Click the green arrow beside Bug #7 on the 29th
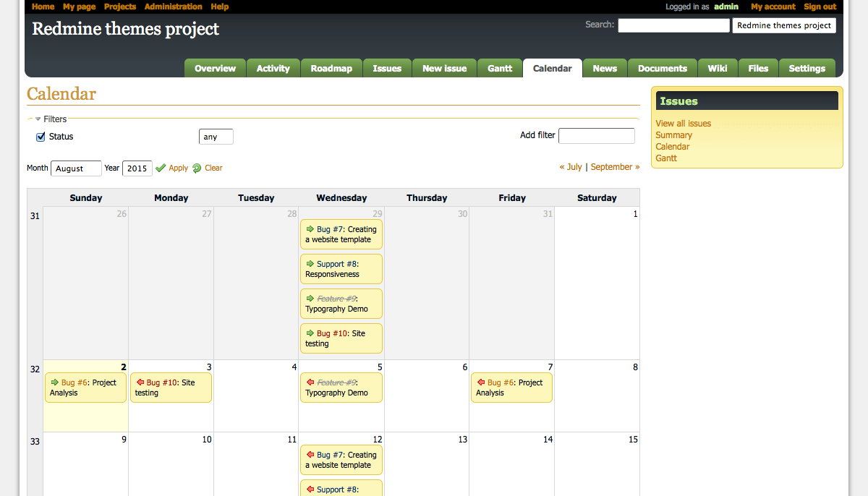This screenshot has height=496, width=868. (310, 229)
